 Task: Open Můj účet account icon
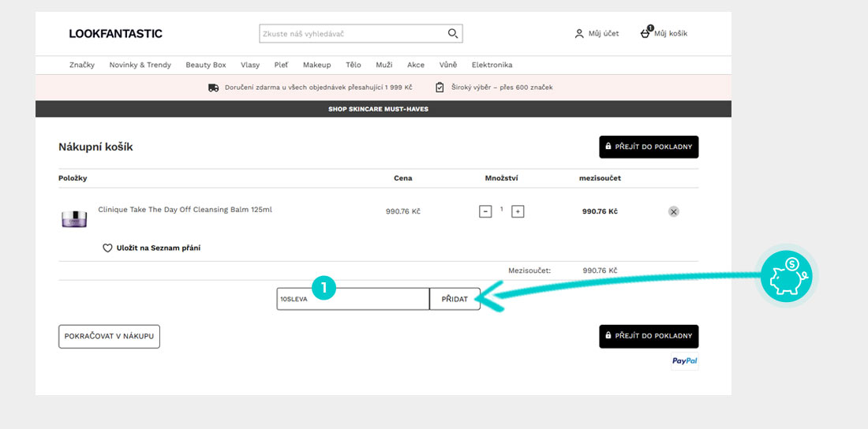tap(579, 34)
